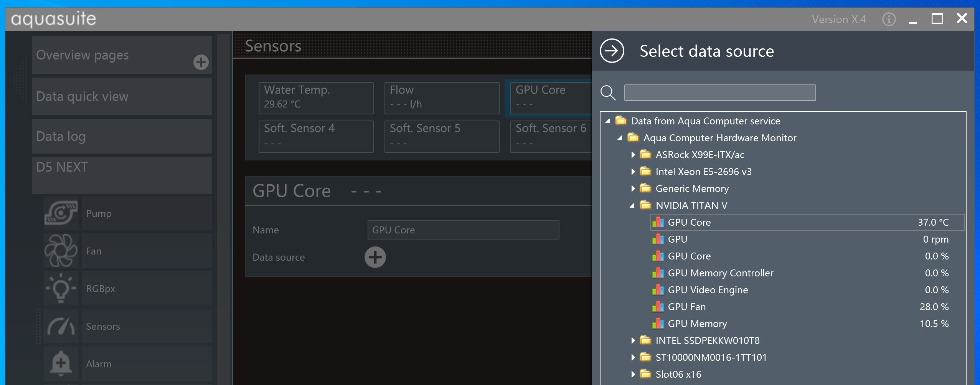Select the Soft. Sensor 4 tile

(316, 136)
